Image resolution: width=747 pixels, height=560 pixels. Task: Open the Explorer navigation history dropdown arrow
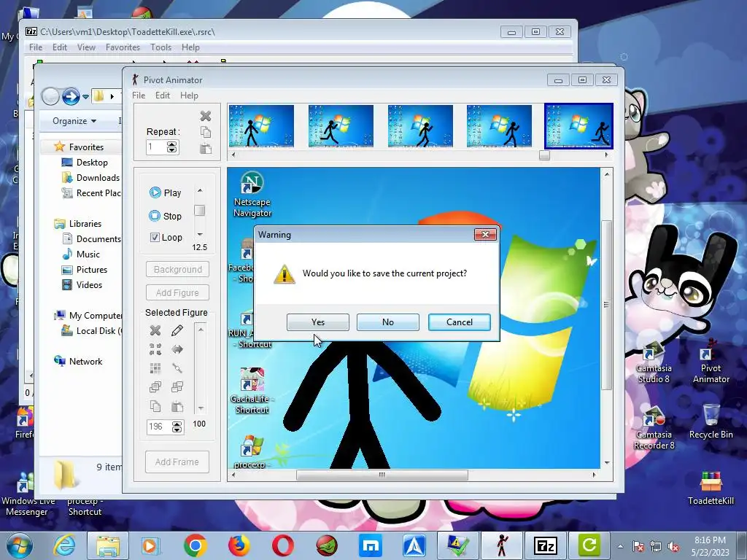(x=86, y=97)
